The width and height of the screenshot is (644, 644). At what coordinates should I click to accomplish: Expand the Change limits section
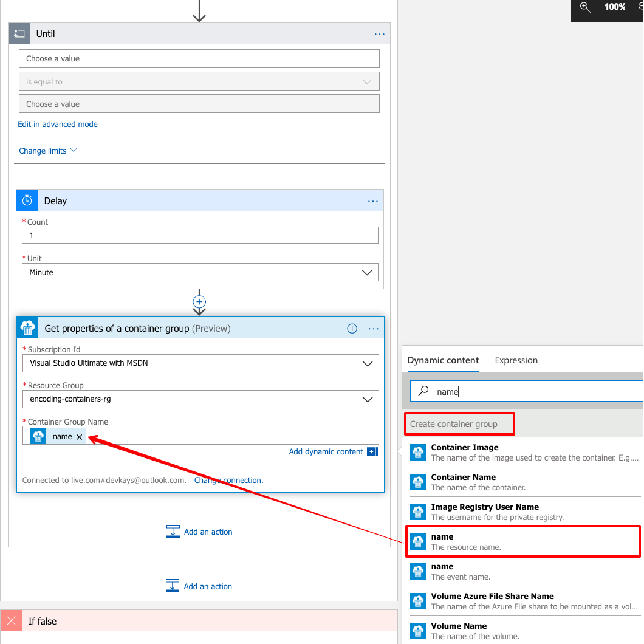click(48, 151)
